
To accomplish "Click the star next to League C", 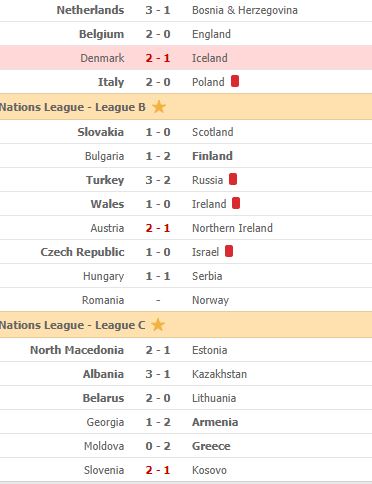I will (x=158, y=325).
